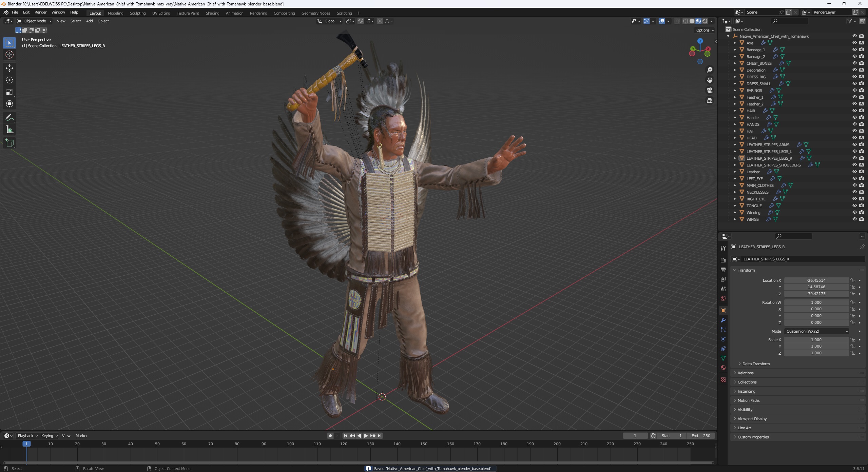Screen dimensions: 868x472
Task: Open Output properties tab
Action: click(x=723, y=270)
